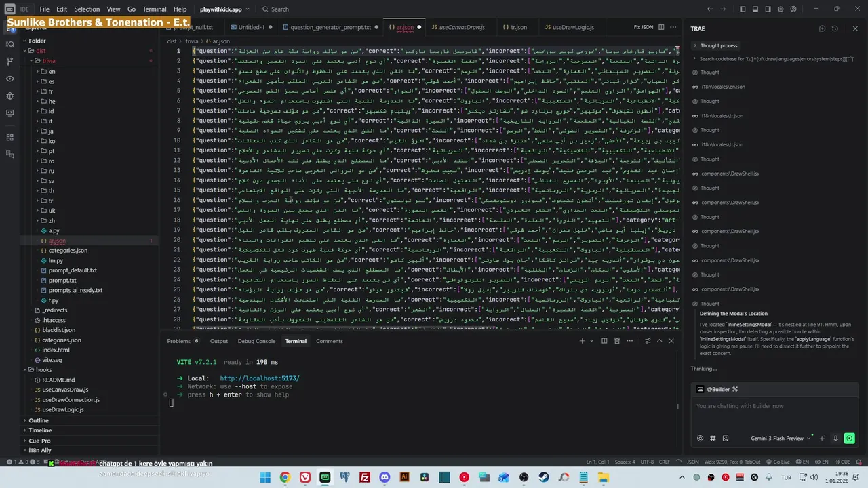Viewport: 868px width, 488px height.
Task: Navigate forward with the arrow in title bar
Action: (724, 9)
